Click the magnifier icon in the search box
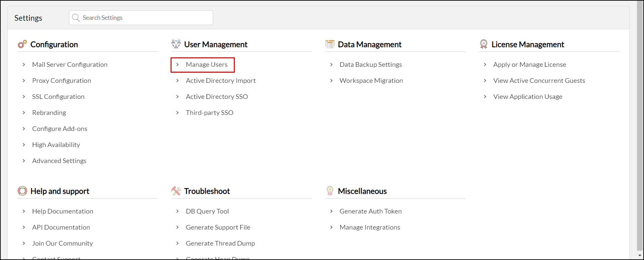Image resolution: width=644 pixels, height=260 pixels. coord(76,18)
